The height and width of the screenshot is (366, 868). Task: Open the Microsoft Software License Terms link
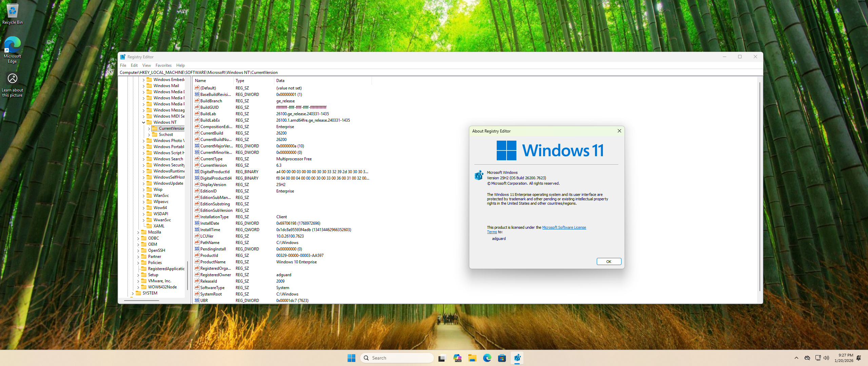tap(564, 227)
